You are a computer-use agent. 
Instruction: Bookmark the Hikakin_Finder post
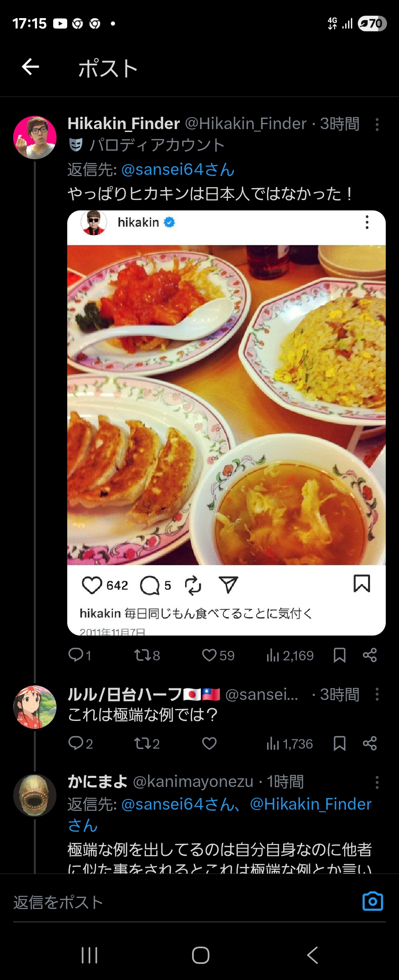tap(339, 655)
